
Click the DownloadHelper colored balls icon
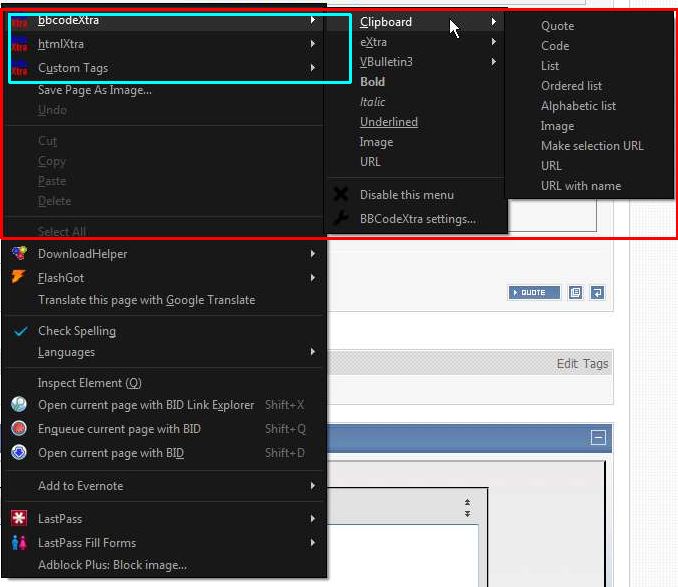[19, 253]
